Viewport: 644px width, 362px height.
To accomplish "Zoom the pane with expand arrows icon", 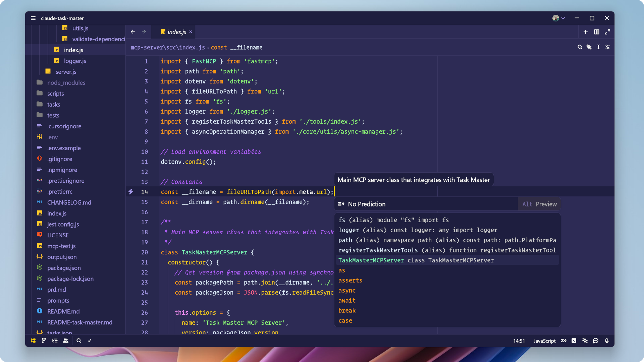I will [607, 32].
